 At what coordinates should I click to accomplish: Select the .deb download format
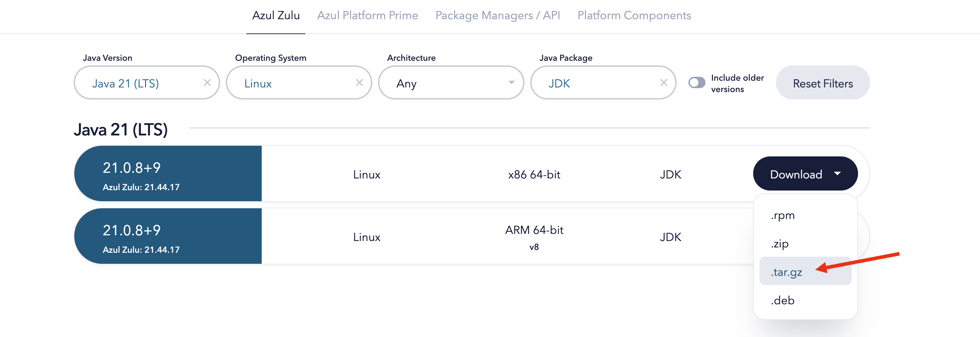click(x=782, y=300)
